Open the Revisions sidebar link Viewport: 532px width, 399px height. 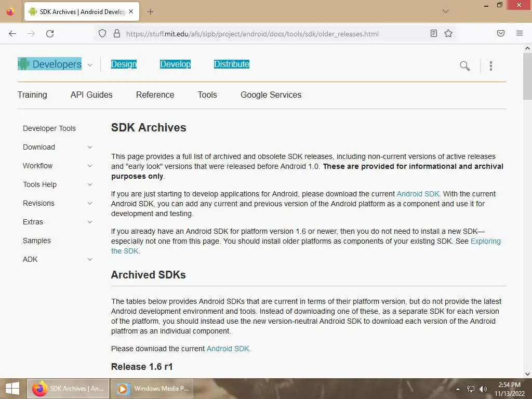[38, 203]
